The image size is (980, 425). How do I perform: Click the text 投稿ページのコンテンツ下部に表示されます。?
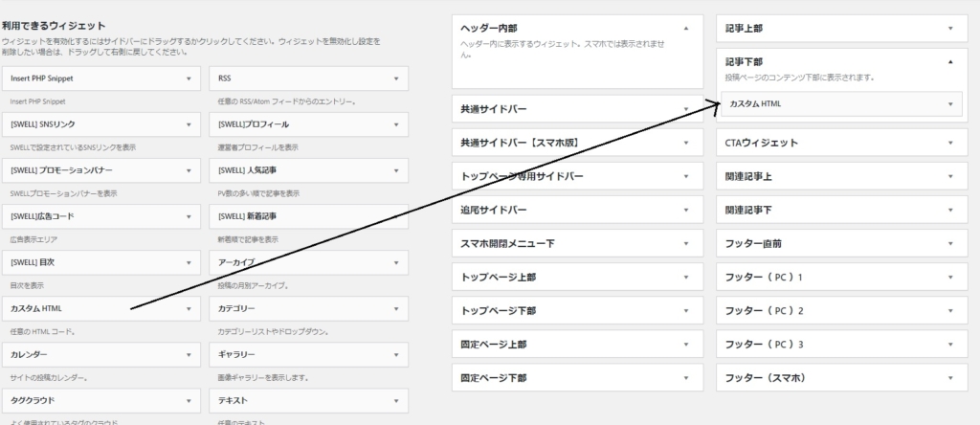[799, 78]
